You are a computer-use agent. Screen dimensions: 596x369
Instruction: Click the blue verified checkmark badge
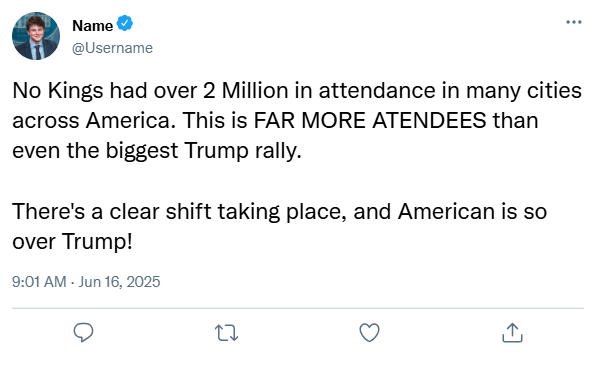[x=125, y=24]
